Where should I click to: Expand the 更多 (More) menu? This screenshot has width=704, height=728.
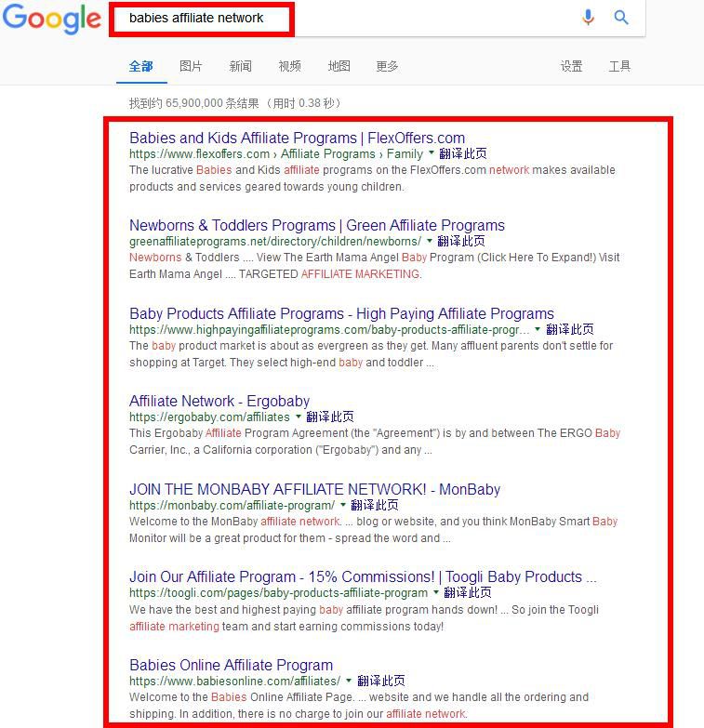click(x=387, y=66)
